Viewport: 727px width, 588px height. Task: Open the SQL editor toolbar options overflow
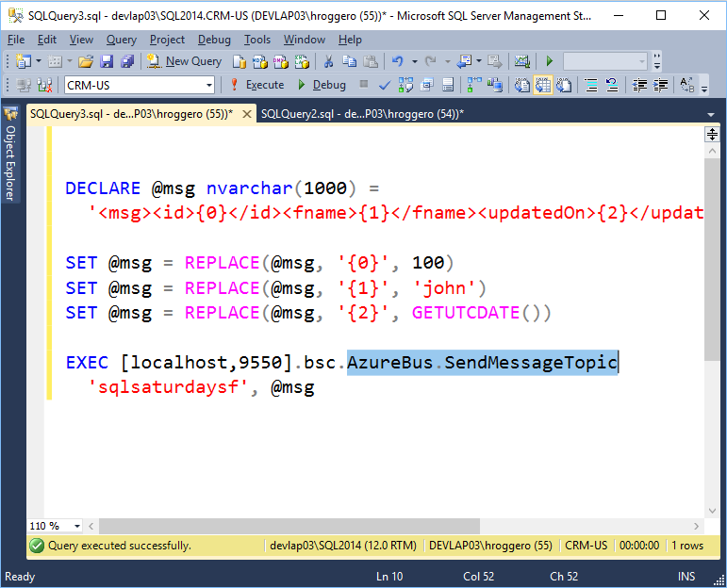pos(704,86)
